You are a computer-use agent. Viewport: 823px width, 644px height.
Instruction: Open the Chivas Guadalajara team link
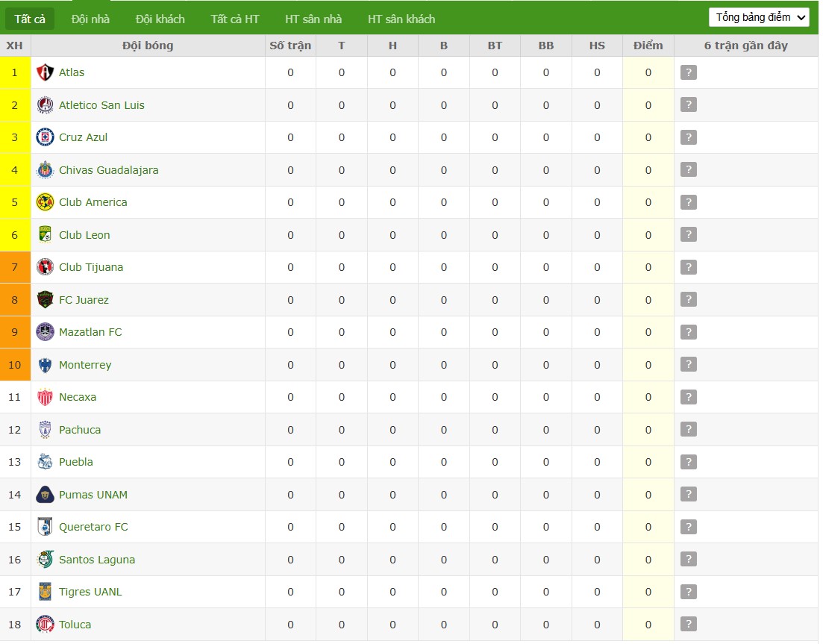tap(109, 170)
